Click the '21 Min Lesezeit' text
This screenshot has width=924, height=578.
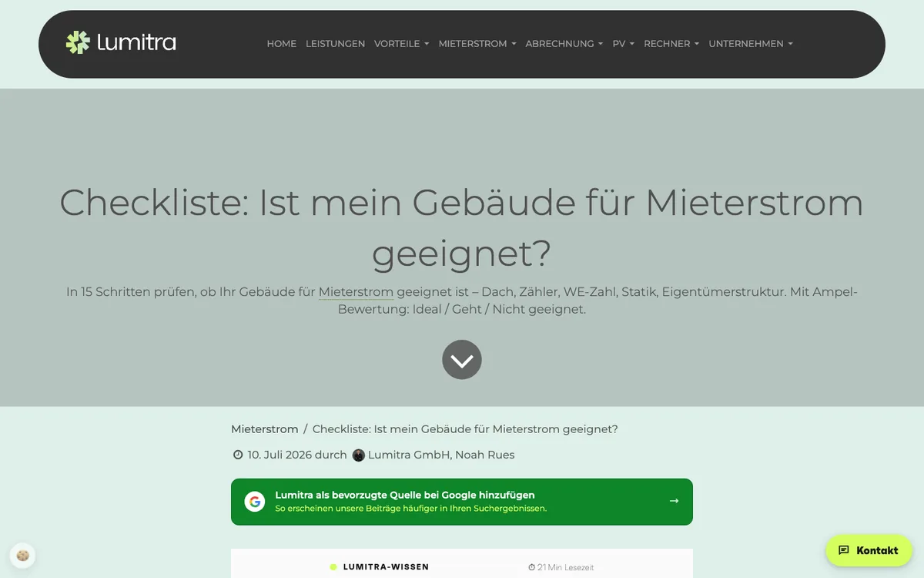click(566, 567)
